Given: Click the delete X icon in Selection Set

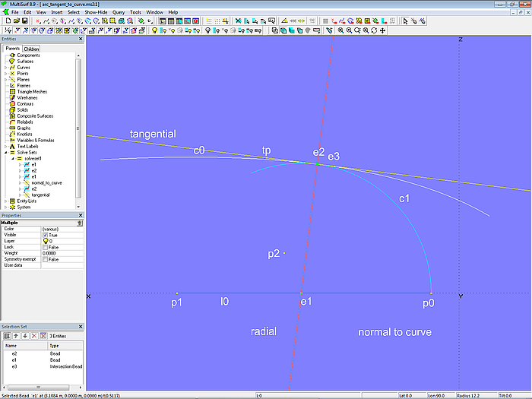Looking at the screenshot, I should coord(33,335).
